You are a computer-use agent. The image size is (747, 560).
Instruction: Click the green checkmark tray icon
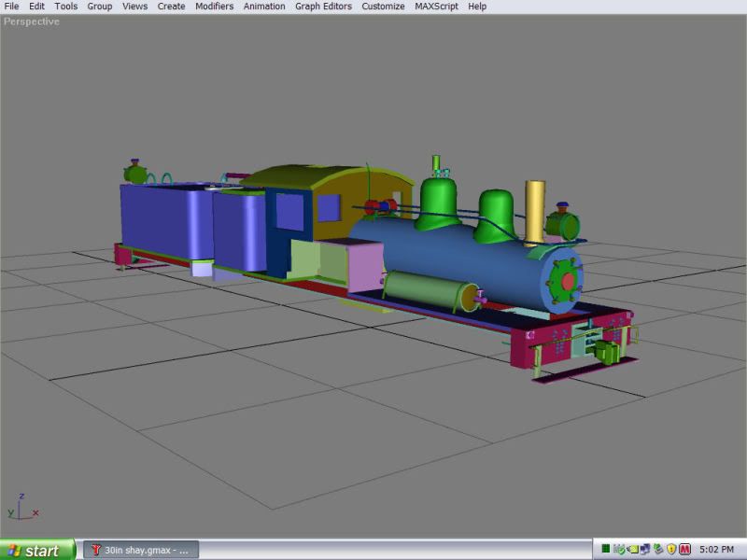(619, 550)
